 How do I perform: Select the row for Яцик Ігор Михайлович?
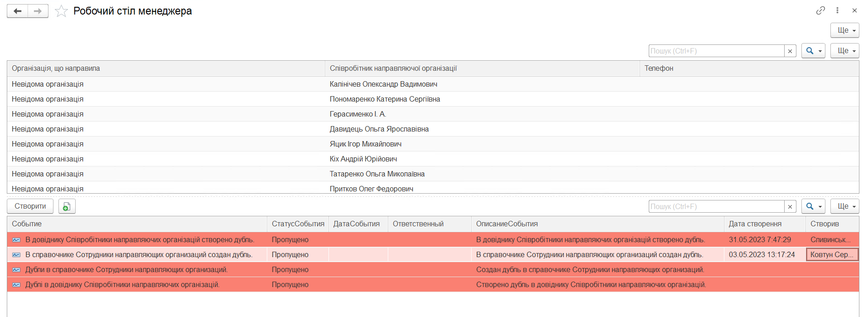[x=365, y=144]
